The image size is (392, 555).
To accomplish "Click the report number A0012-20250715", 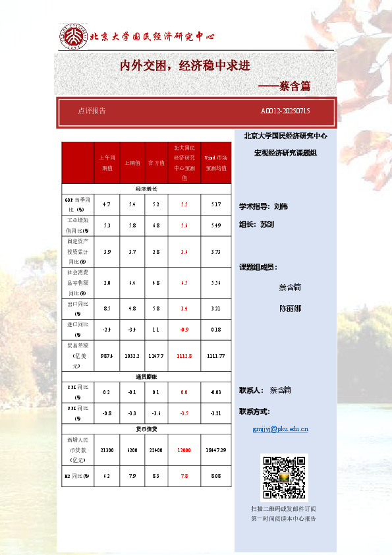I will click(285, 111).
